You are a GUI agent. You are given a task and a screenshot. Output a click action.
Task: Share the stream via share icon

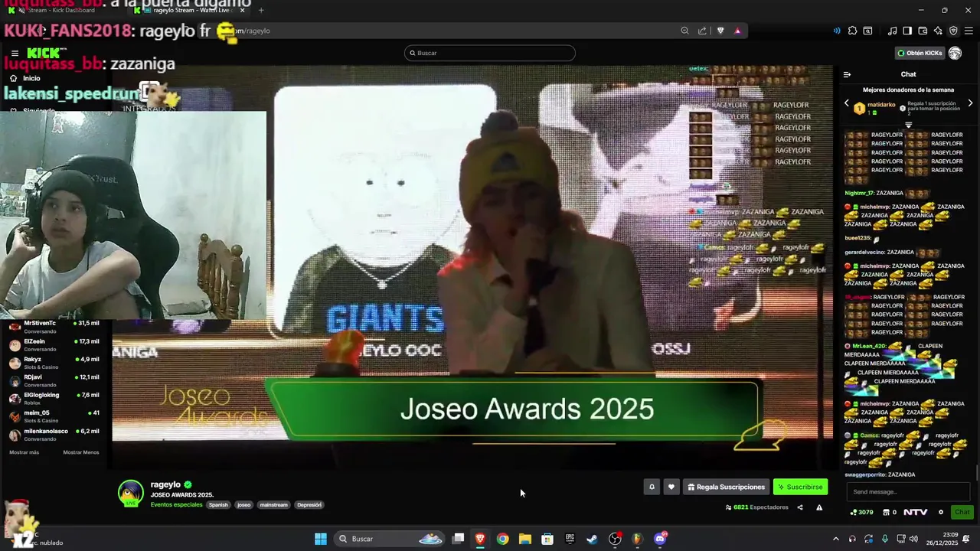(800, 507)
